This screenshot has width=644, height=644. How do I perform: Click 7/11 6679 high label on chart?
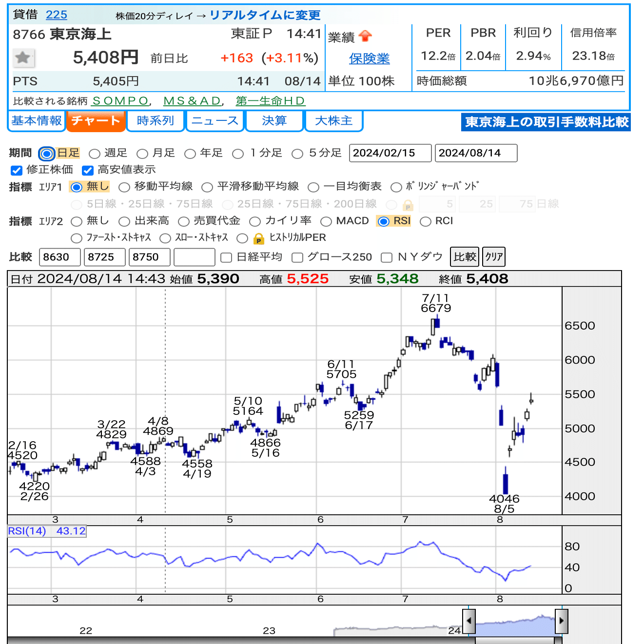(x=436, y=303)
